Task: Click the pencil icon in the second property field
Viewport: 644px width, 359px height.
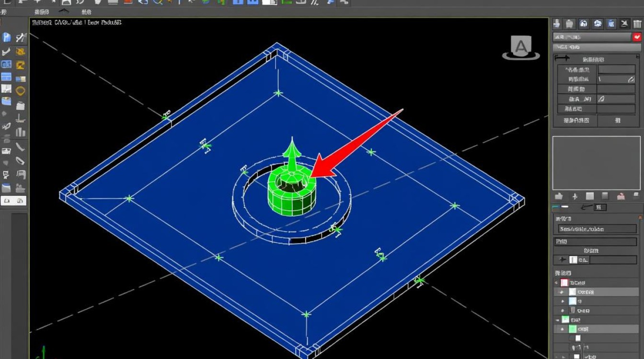Action: pyautogui.click(x=631, y=79)
